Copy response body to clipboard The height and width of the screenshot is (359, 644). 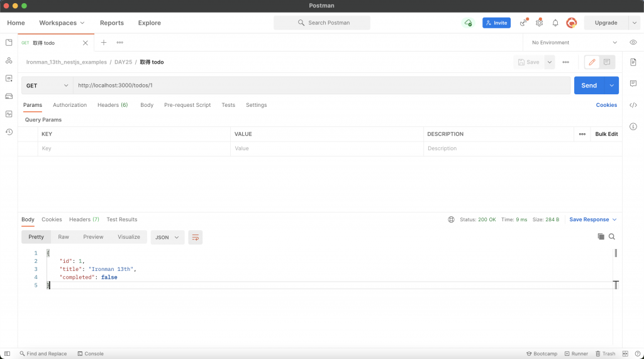[601, 236]
